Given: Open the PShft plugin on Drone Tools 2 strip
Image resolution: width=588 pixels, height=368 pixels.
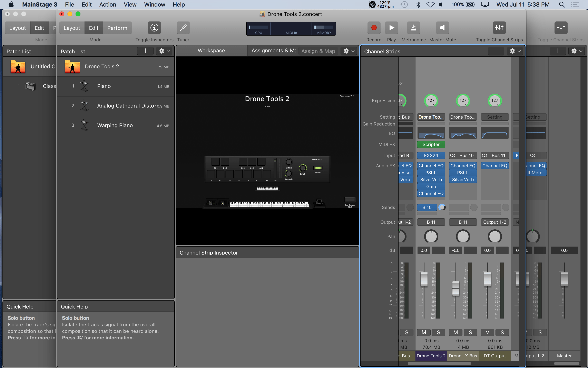Looking at the screenshot, I should pyautogui.click(x=431, y=173).
